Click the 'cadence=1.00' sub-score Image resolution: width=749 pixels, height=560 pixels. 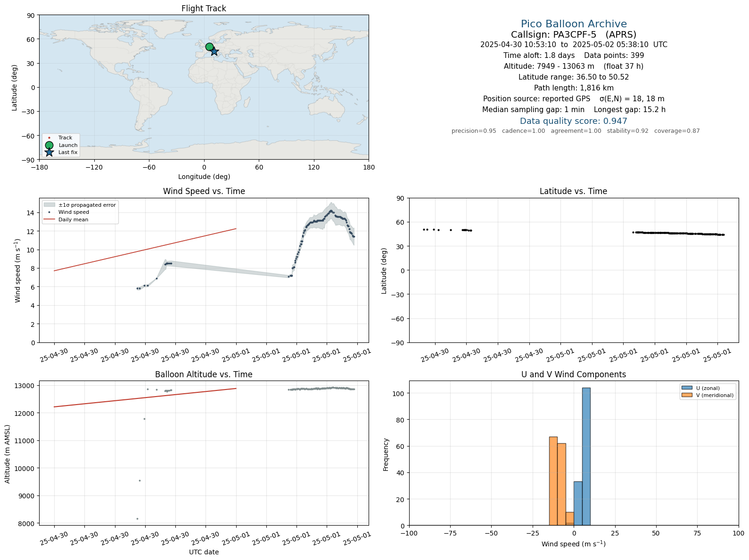[523, 131]
